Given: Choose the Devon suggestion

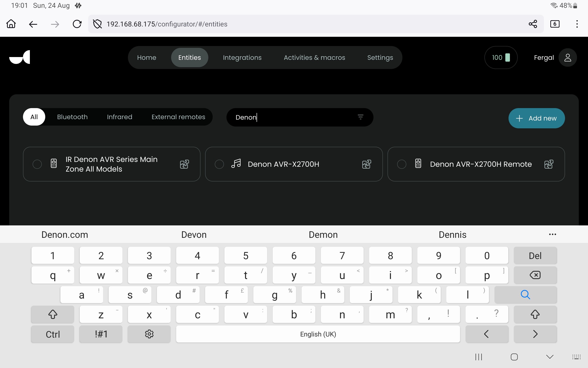Looking at the screenshot, I should (x=194, y=235).
